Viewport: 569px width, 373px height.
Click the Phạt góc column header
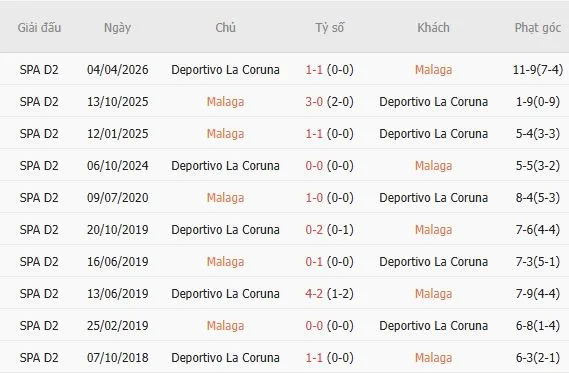click(537, 28)
